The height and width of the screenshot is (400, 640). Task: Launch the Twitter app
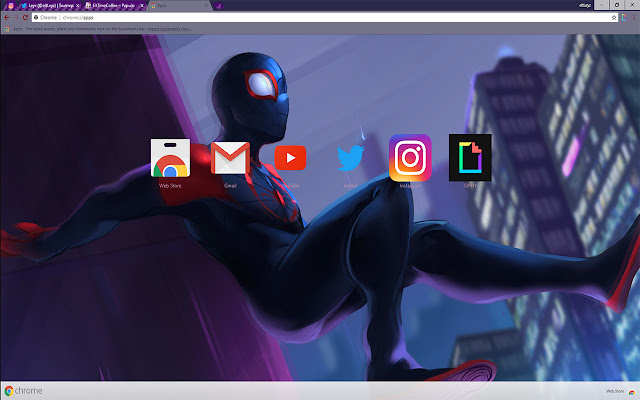coord(351,158)
